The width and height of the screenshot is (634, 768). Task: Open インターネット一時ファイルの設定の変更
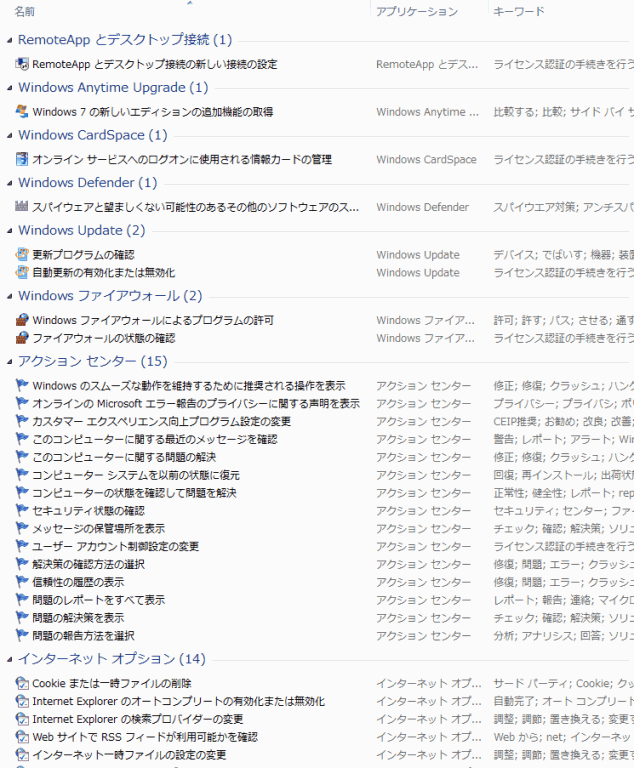pos(129,755)
